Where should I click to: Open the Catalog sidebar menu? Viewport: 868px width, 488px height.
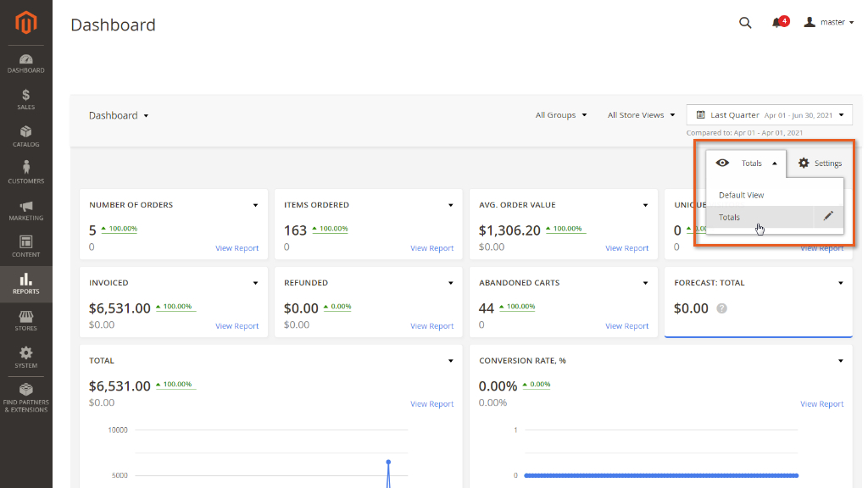(26, 136)
